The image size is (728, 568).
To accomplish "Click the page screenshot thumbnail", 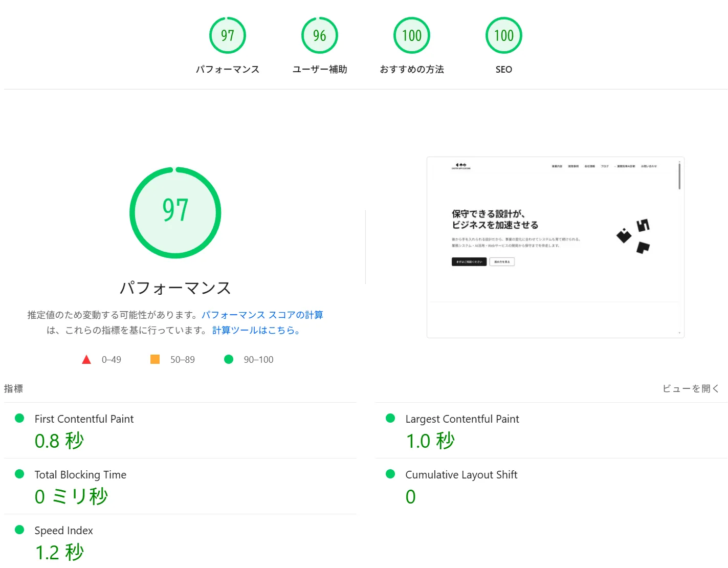I will [x=556, y=247].
